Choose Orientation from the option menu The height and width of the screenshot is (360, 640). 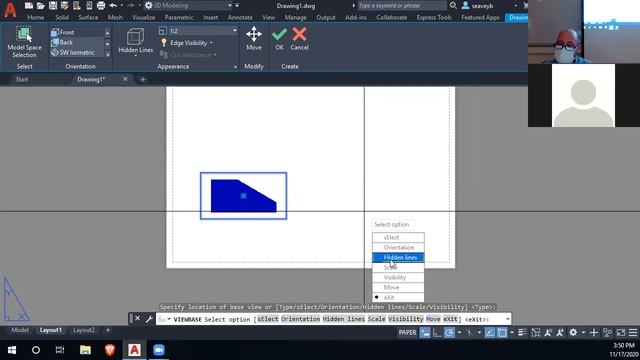pos(398,247)
